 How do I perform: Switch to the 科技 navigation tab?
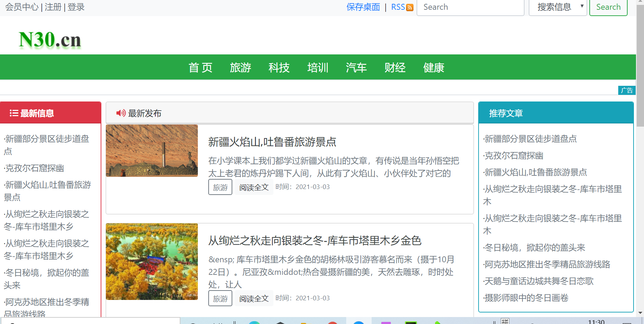(x=279, y=68)
